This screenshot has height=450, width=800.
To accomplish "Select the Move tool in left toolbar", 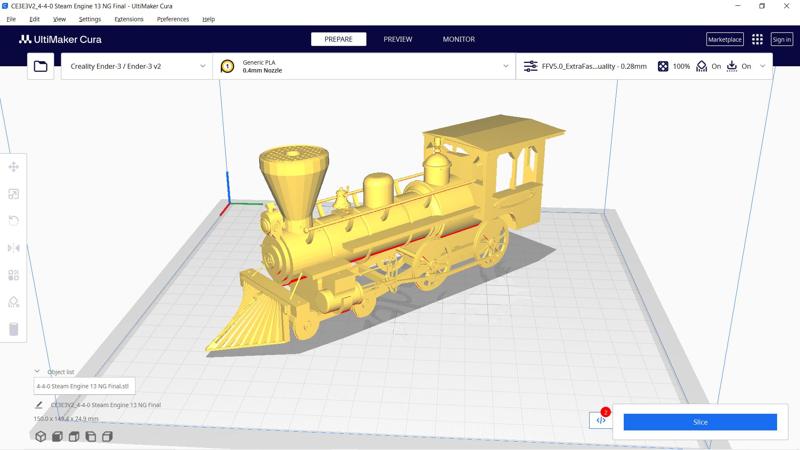I will click(14, 167).
